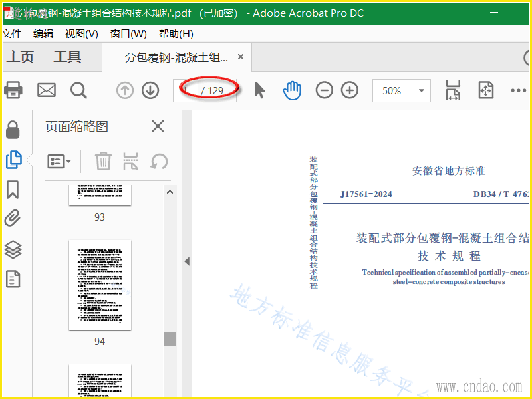532x399 pixels.
Task: Collapse the navigation pane arrow
Action: (187, 261)
